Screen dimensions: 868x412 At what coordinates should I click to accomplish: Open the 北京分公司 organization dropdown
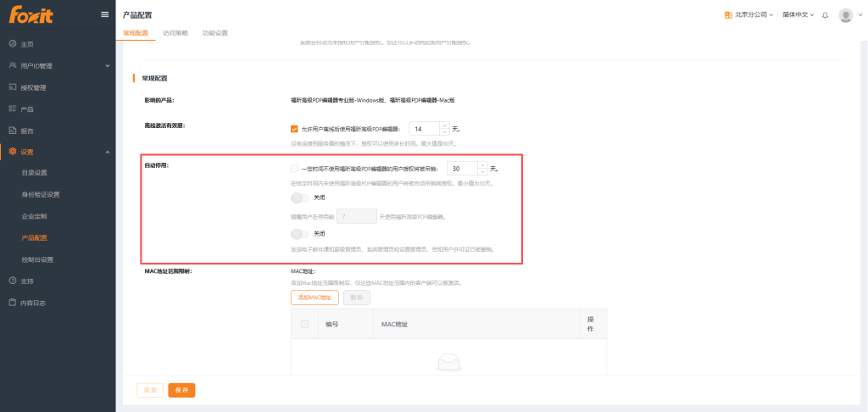click(x=748, y=15)
